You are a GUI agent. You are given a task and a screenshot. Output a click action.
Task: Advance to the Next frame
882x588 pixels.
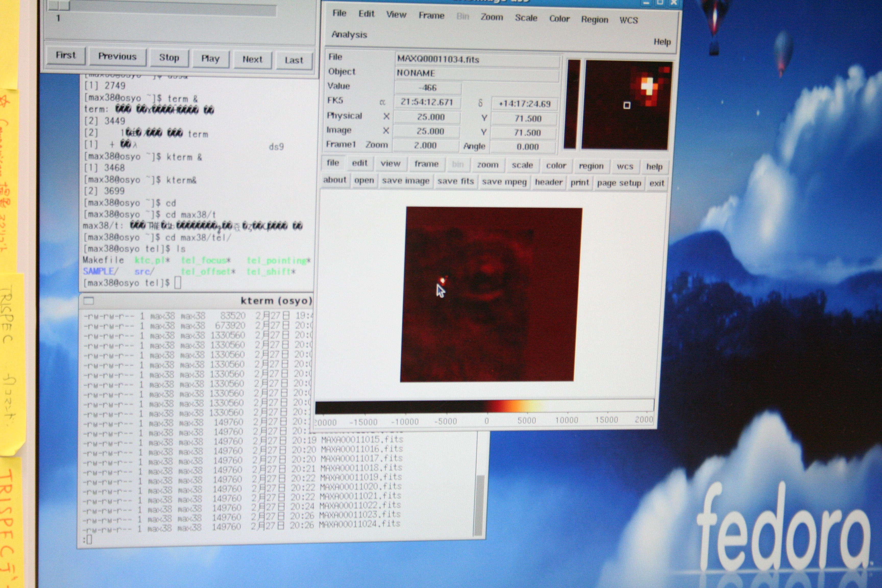(x=252, y=59)
